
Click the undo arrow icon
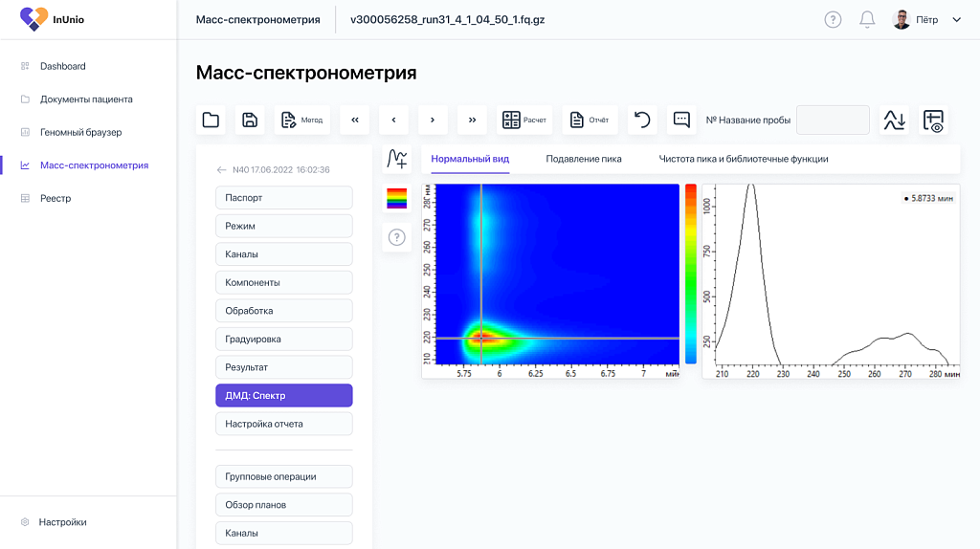(642, 120)
